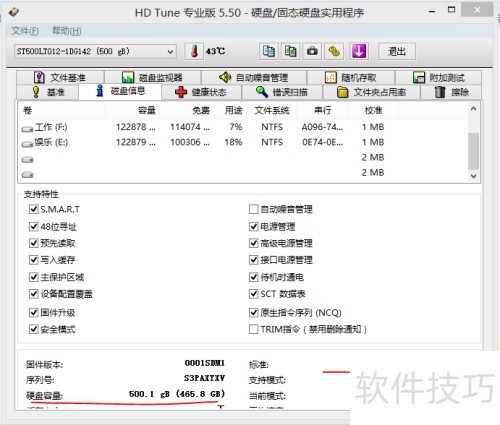Switch to 自动噪音管理 tab
500x425 pixels.
254,77
